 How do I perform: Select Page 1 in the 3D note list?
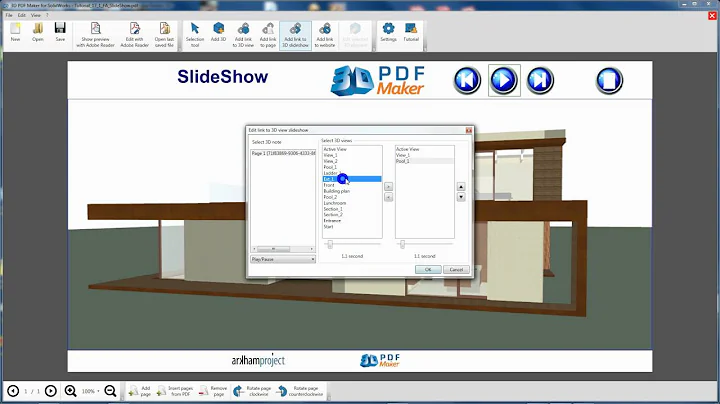283,153
